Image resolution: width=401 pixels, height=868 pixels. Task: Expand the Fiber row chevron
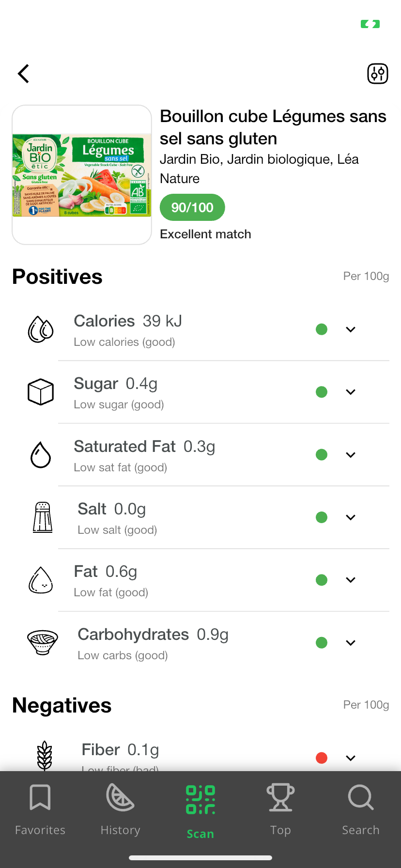point(351,758)
